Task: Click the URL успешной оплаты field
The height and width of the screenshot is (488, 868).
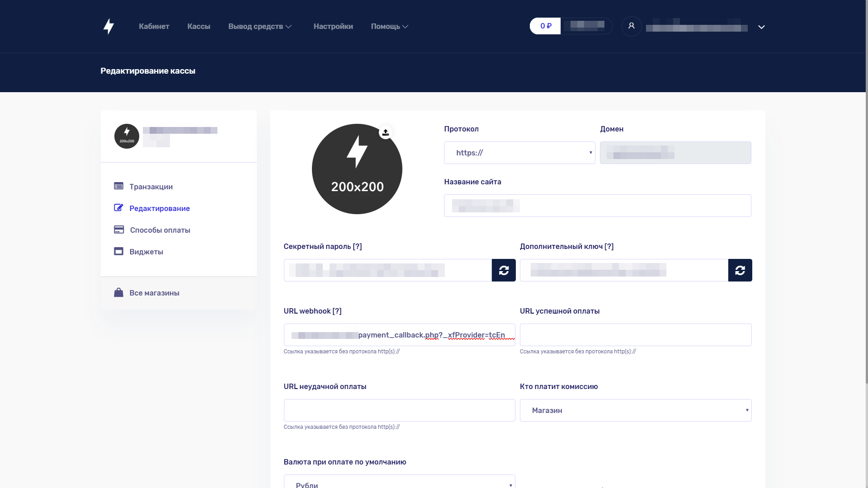Action: (635, 335)
